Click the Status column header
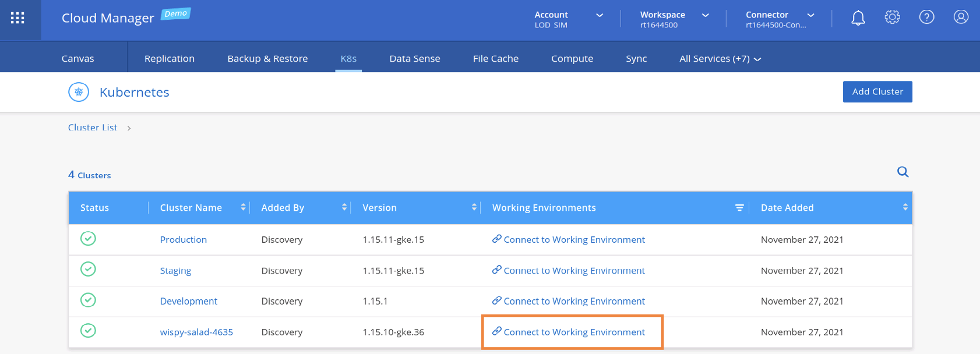The image size is (980, 354). click(94, 208)
